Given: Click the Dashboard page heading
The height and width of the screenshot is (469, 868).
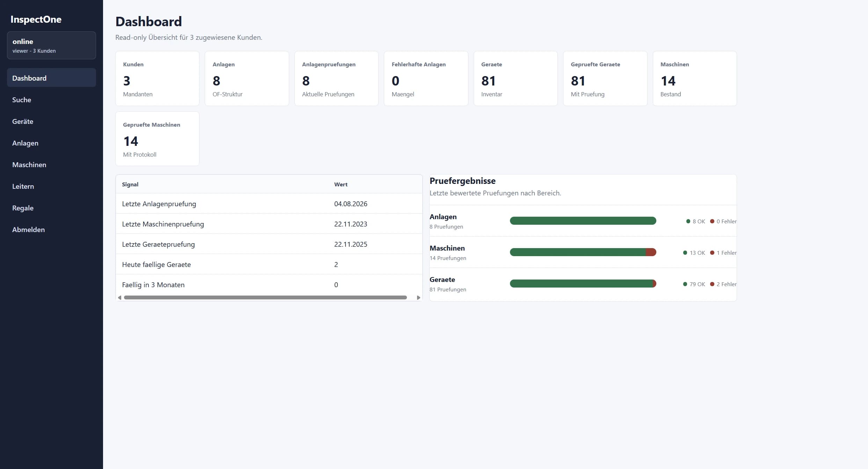Looking at the screenshot, I should click(148, 22).
